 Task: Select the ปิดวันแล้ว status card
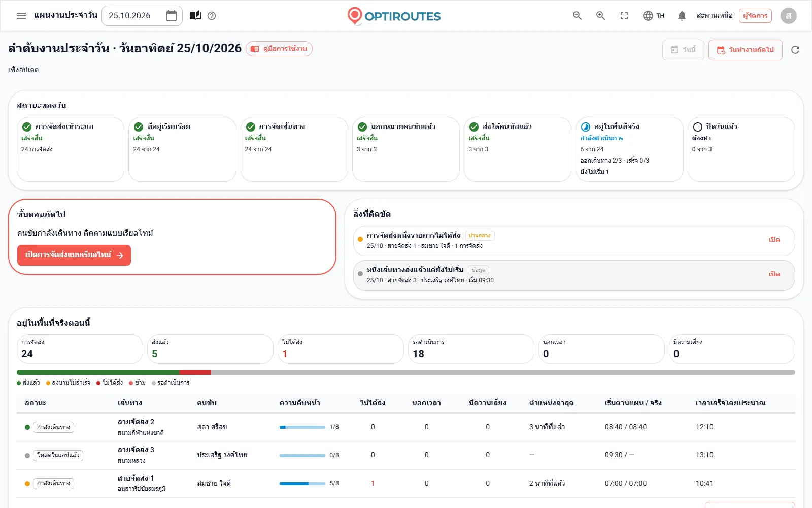[x=741, y=149]
